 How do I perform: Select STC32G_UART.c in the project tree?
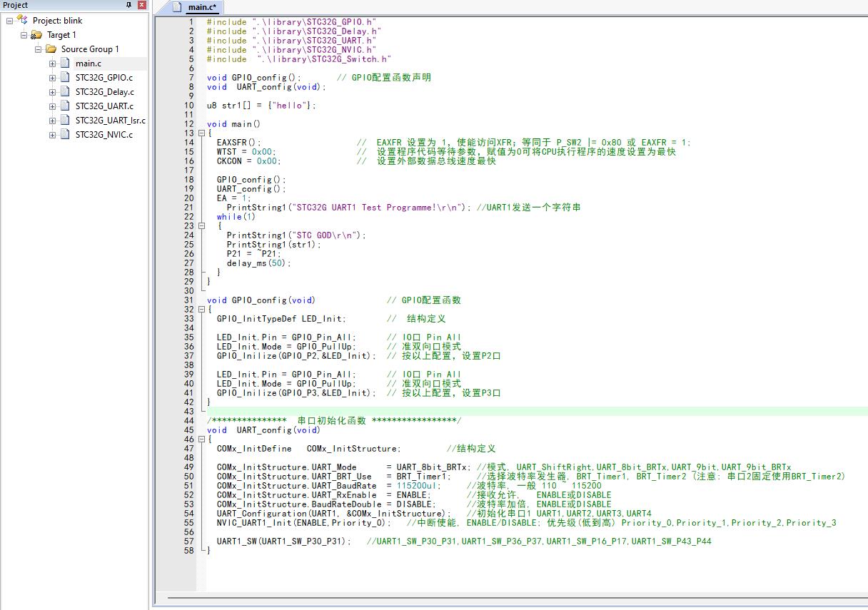[104, 106]
